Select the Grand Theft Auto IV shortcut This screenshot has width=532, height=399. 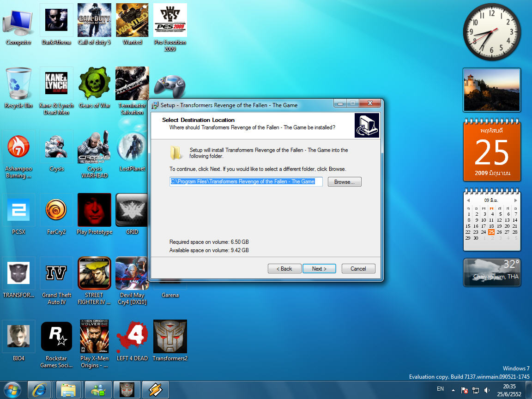pos(56,281)
